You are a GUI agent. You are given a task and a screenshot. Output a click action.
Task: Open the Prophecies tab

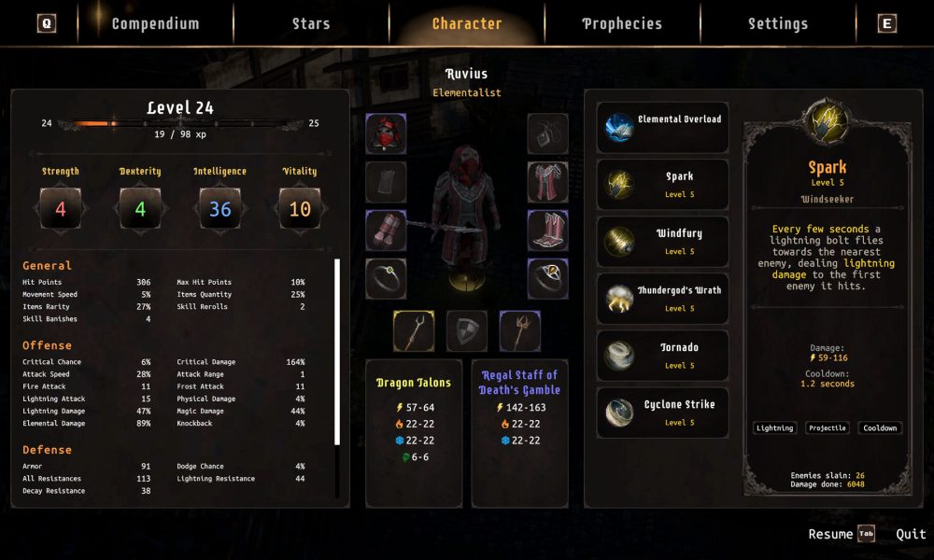(622, 24)
